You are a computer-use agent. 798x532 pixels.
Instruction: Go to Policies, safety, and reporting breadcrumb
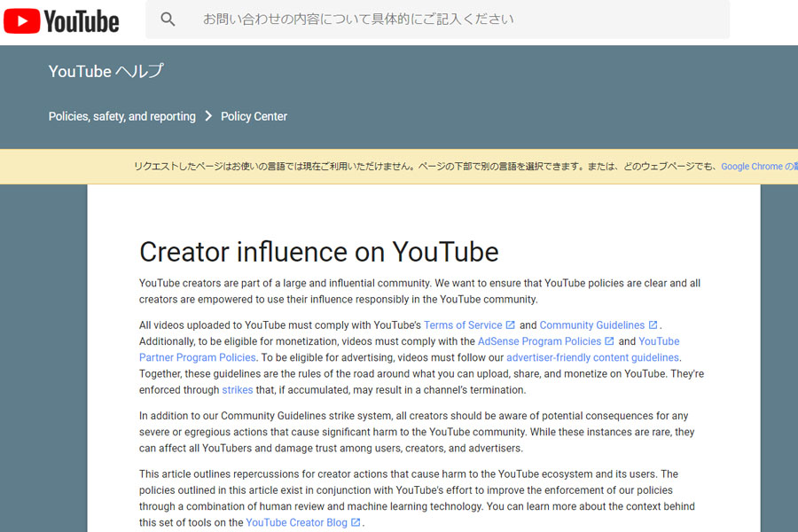pyautogui.click(x=122, y=116)
